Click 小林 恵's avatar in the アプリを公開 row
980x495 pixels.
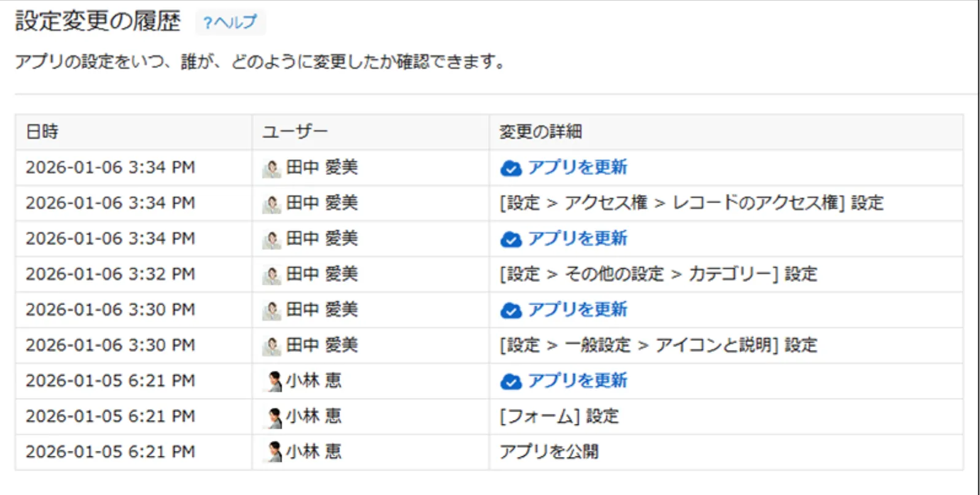coord(274,452)
